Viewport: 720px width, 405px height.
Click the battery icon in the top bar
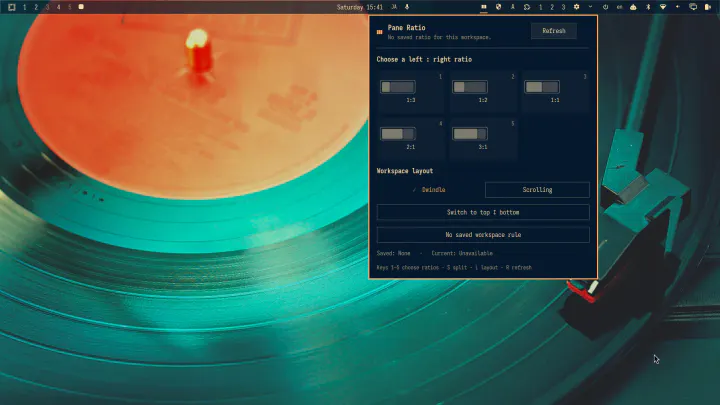tap(708, 7)
